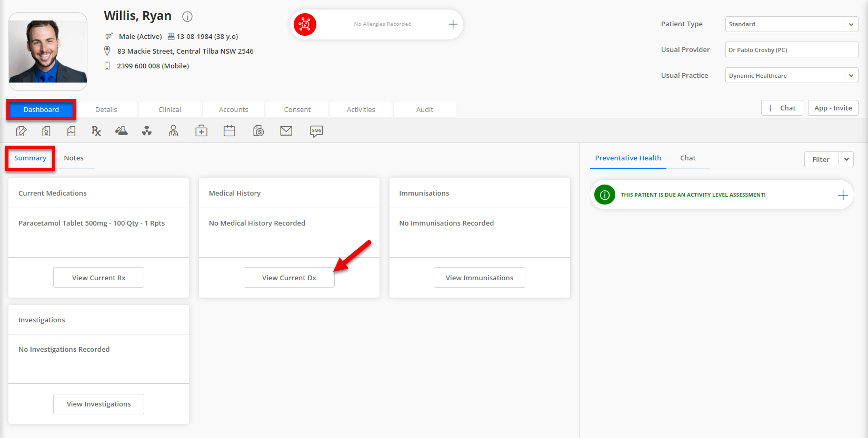This screenshot has width=868, height=438.
Task: Click the mobile number 2399 600 008
Action: click(x=153, y=66)
